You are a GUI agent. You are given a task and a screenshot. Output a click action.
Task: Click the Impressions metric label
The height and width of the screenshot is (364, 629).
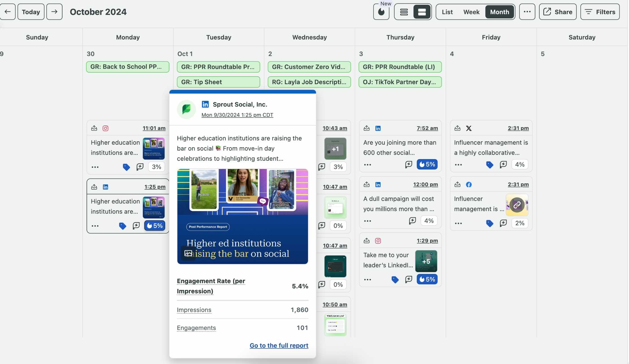pos(194,310)
